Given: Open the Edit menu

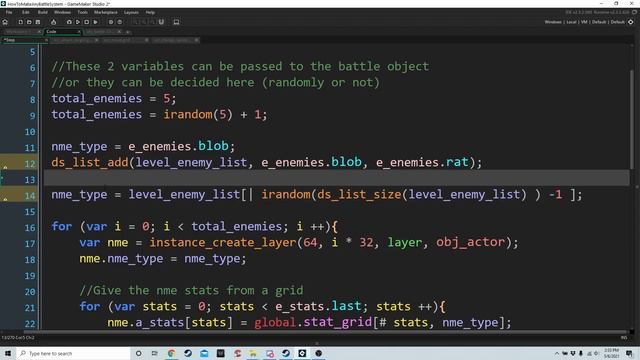Looking at the screenshot, I should point(26,12).
